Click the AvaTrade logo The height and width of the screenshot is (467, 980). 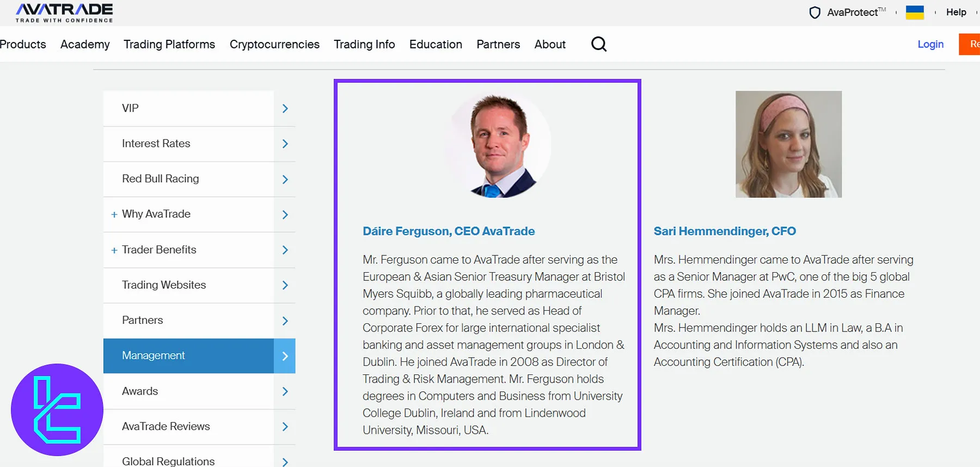[x=64, y=13]
